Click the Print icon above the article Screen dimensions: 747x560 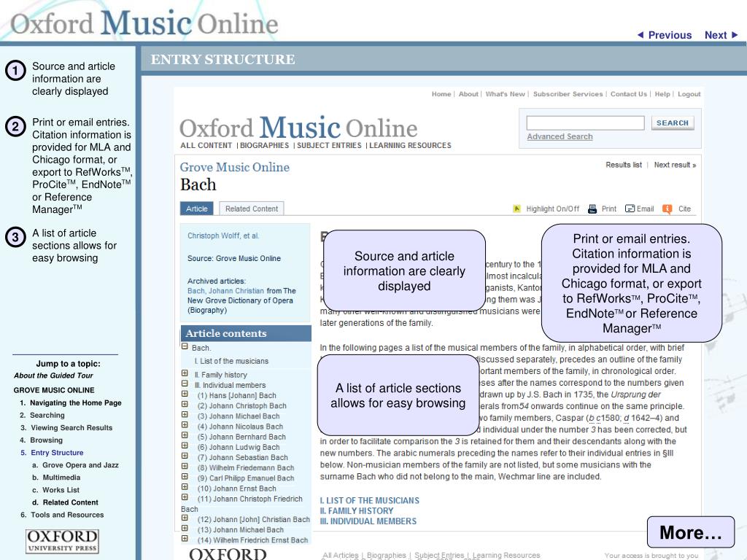(592, 209)
